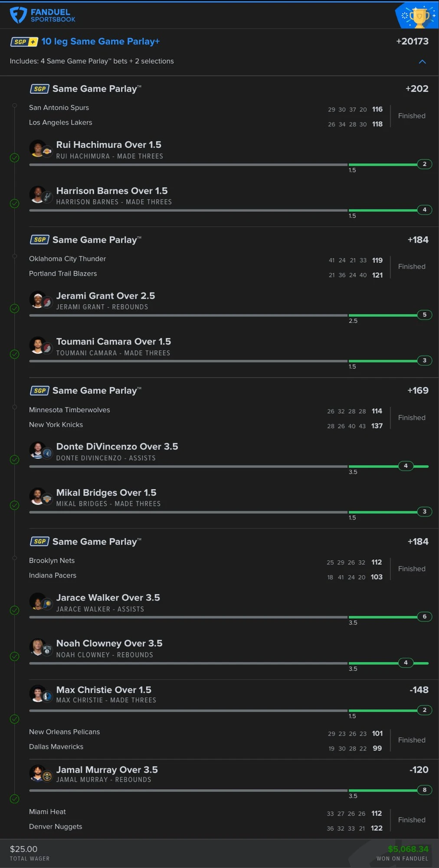Click the SGP+ badge beside 10 leg parlay
Image resolution: width=439 pixels, height=868 pixels.
pyautogui.click(x=24, y=42)
